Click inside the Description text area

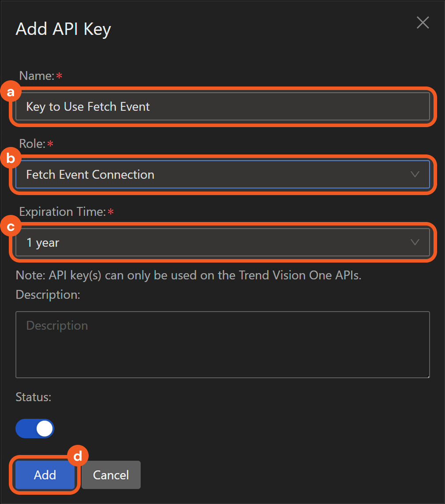pyautogui.click(x=222, y=344)
